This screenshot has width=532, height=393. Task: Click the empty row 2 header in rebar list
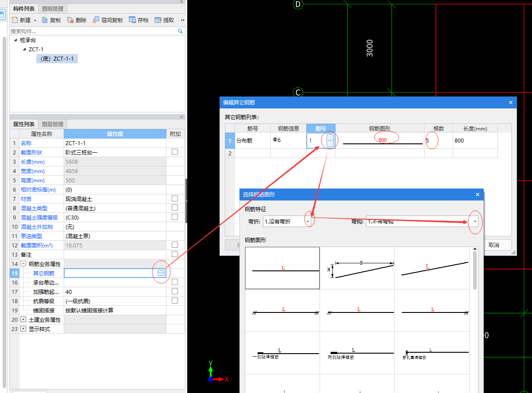(x=230, y=153)
